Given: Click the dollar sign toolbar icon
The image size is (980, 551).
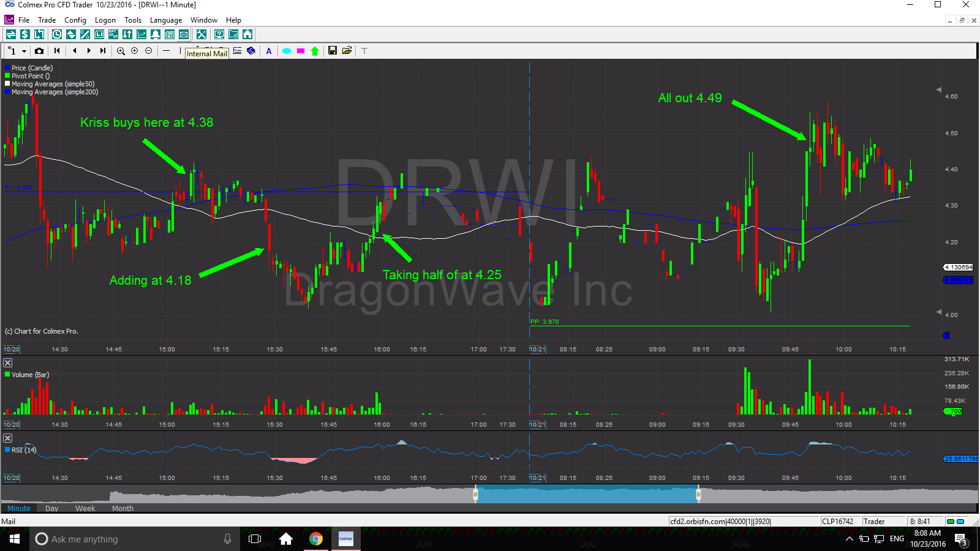Looking at the screenshot, I should coord(25,34).
